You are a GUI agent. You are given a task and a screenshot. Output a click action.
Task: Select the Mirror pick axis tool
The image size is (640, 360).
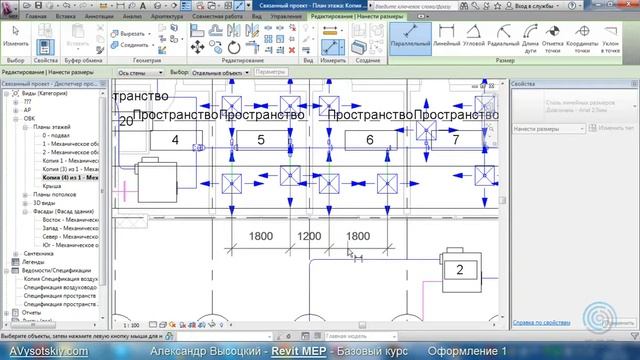[234, 31]
